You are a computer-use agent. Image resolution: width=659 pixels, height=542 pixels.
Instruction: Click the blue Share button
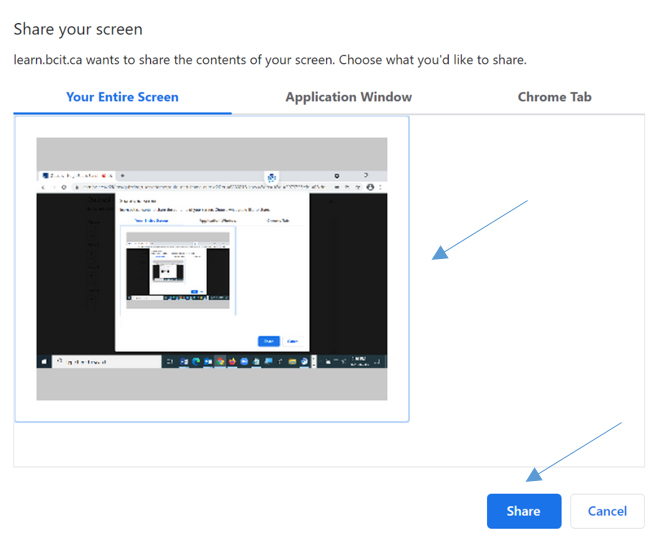point(523,511)
